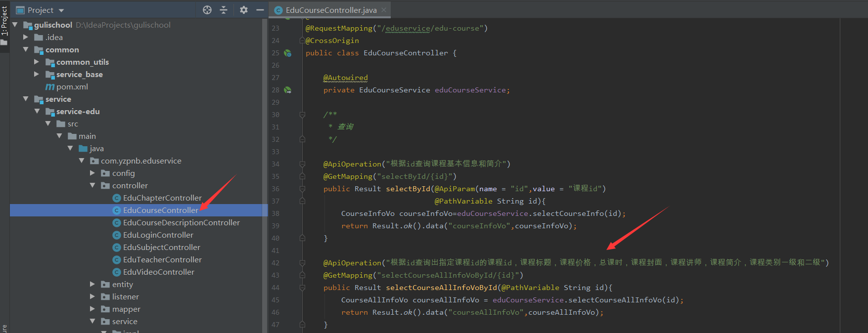Hide the Project panel with minus icon
Screen dimensions: 868x333
(x=260, y=10)
